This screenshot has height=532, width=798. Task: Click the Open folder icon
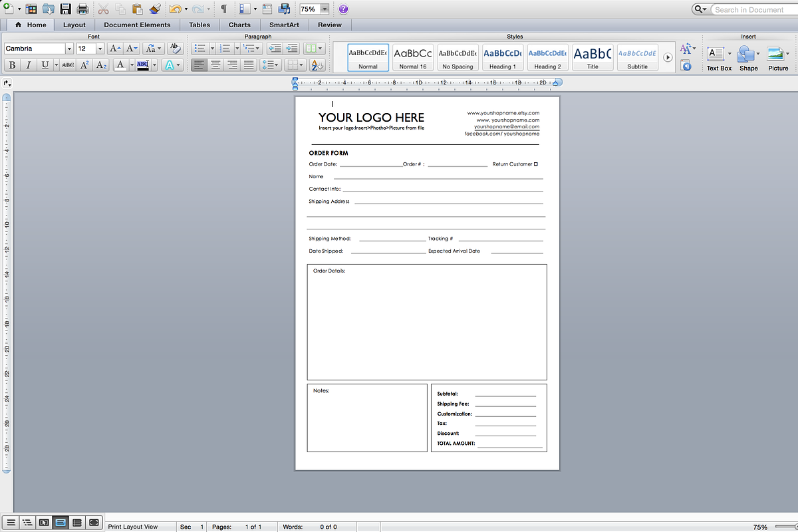point(49,9)
